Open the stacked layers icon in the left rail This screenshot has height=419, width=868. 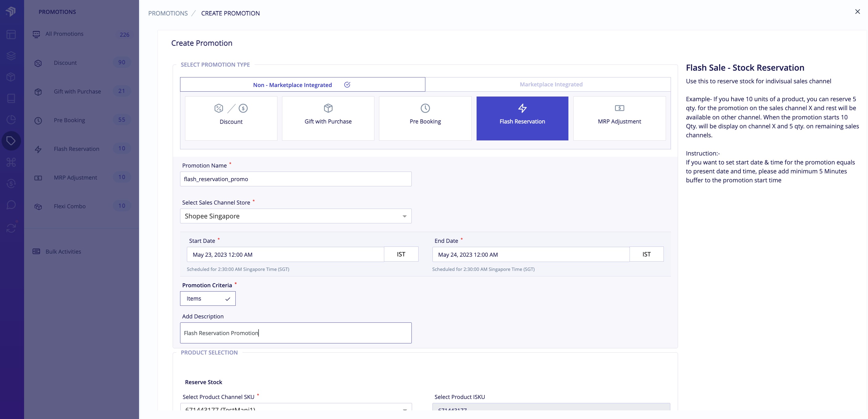point(11,56)
